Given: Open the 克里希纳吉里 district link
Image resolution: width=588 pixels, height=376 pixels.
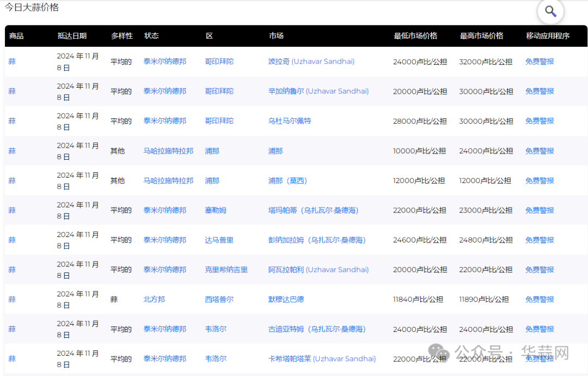Looking at the screenshot, I should 226,269.
